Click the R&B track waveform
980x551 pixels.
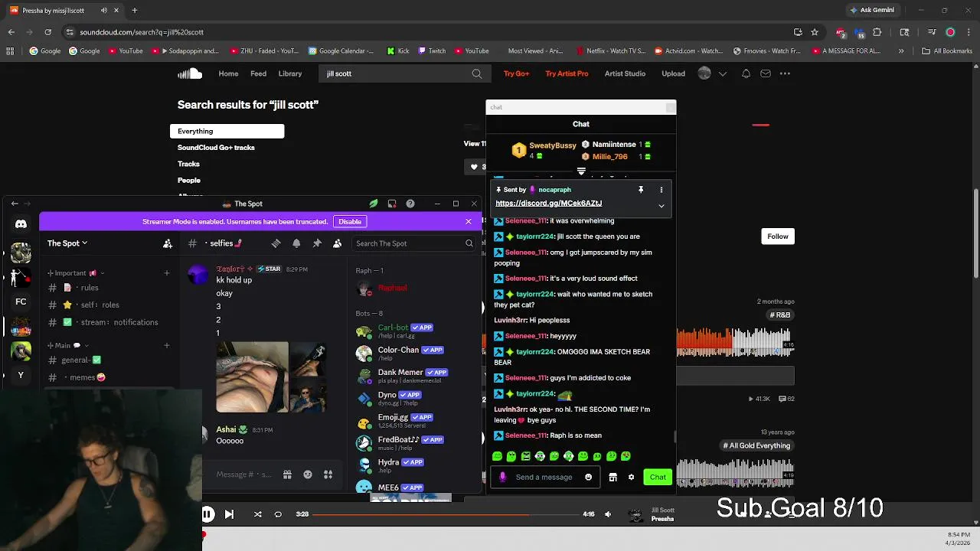tap(733, 343)
